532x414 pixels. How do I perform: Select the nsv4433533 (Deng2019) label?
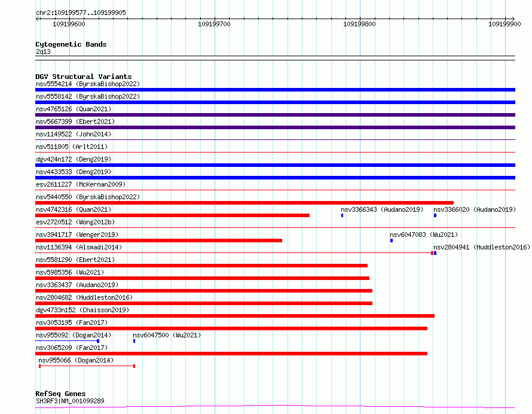[x=74, y=172]
